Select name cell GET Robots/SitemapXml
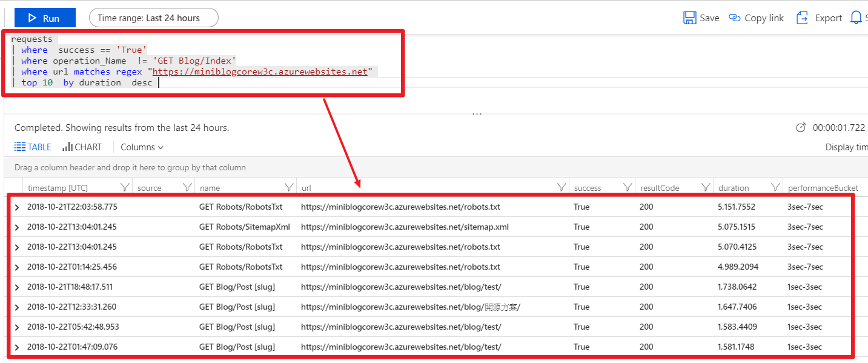 245,227
